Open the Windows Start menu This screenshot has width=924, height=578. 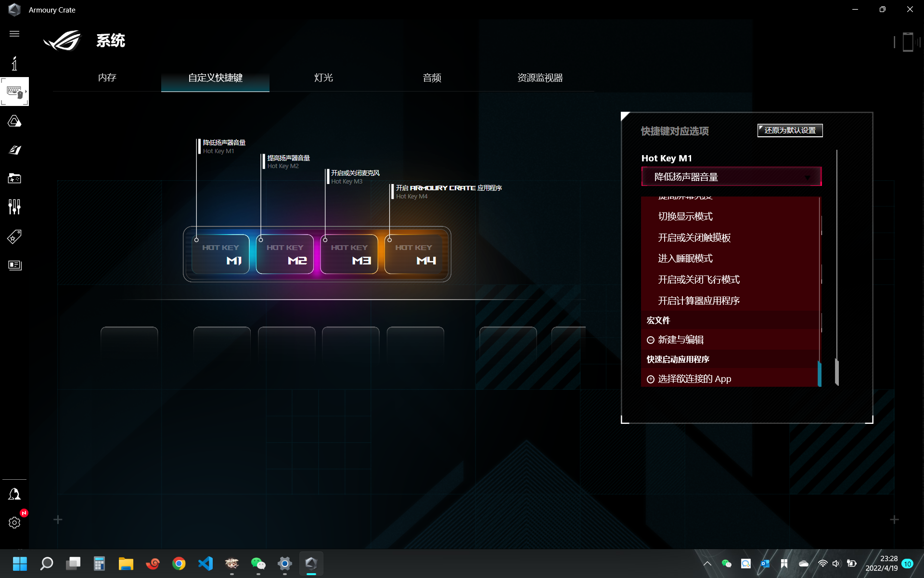click(x=20, y=564)
